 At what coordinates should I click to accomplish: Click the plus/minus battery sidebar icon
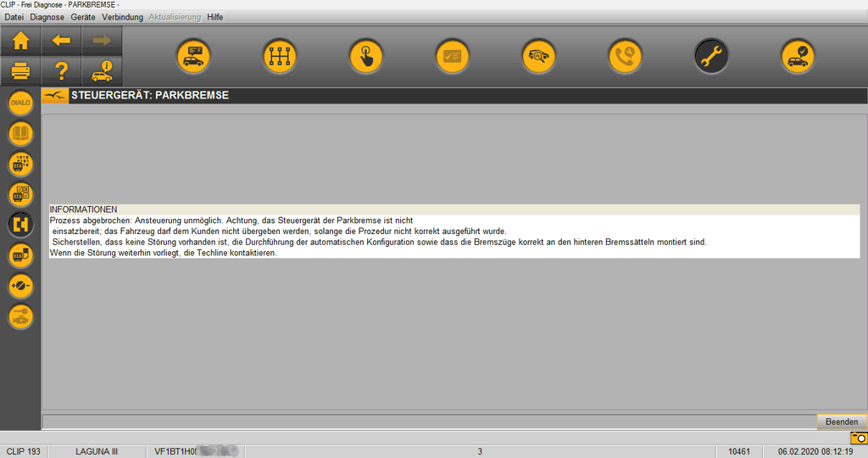pyautogui.click(x=20, y=286)
